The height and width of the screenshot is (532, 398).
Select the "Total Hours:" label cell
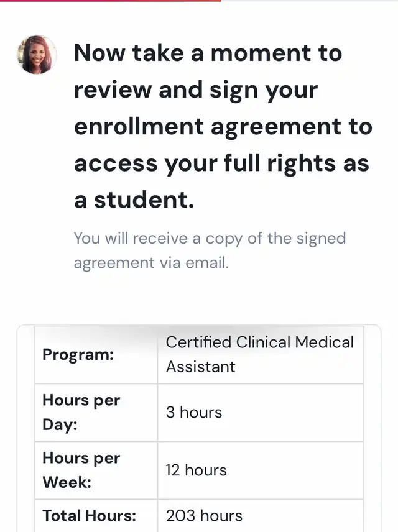96,516
